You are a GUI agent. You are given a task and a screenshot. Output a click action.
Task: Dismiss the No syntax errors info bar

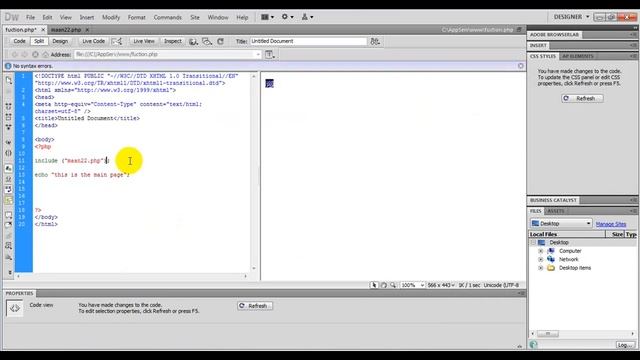click(520, 66)
